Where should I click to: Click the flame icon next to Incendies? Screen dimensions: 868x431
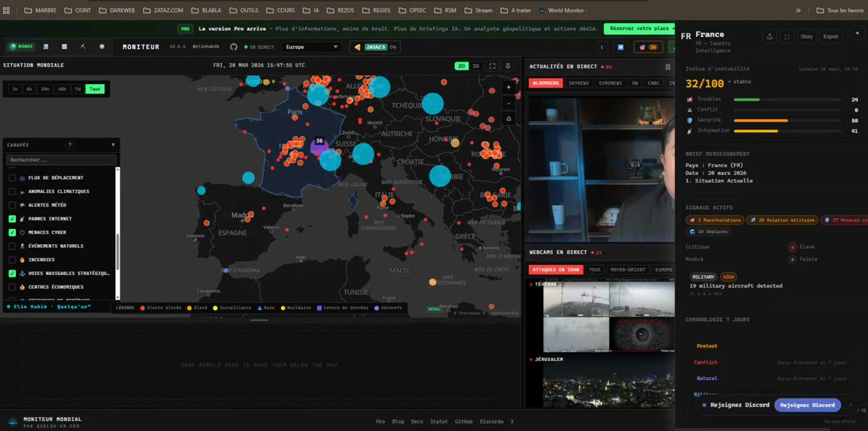[x=22, y=260]
